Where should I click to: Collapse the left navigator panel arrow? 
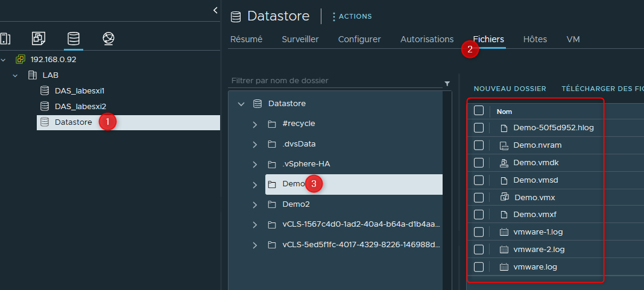215,10
